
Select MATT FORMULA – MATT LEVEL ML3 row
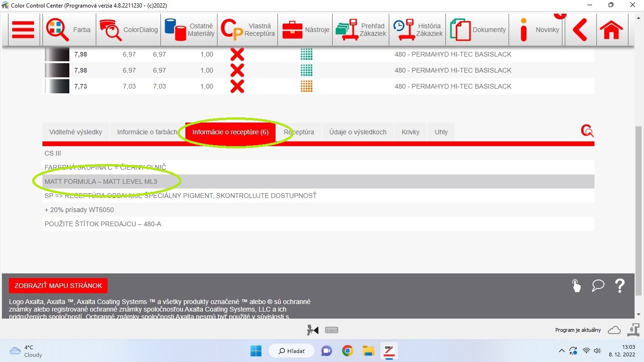coord(318,181)
